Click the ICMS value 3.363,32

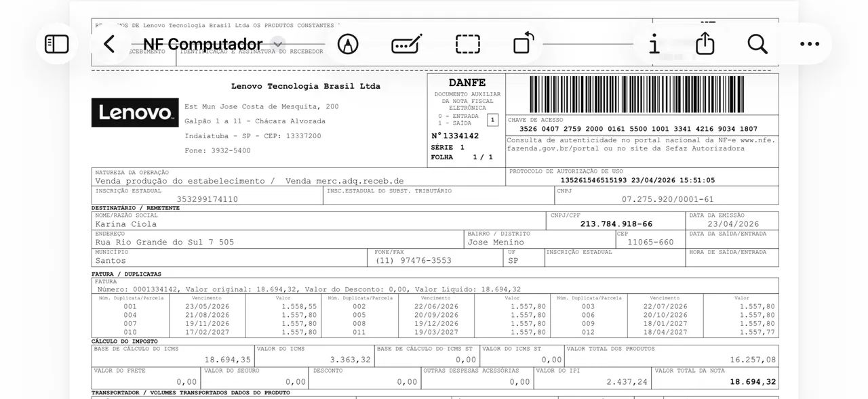[351, 360]
